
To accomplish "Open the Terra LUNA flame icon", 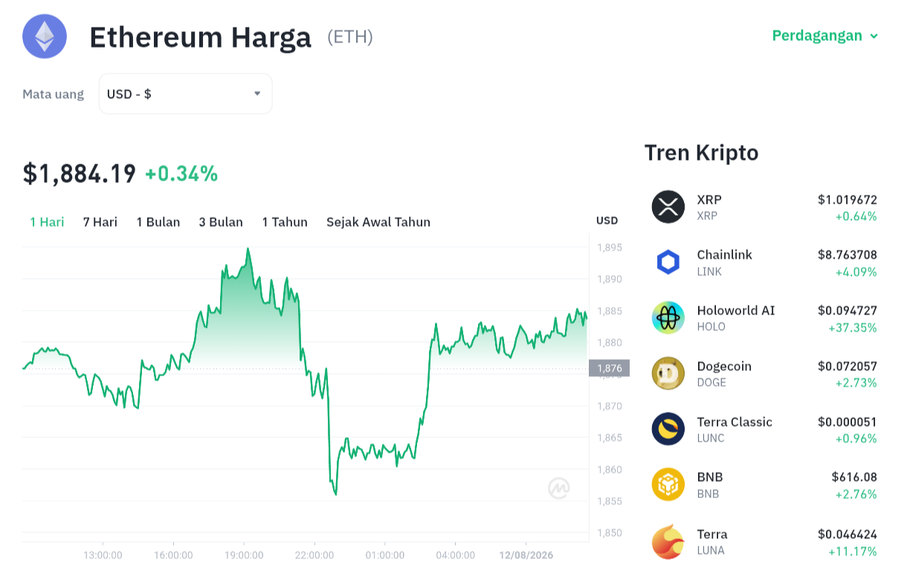I will (x=668, y=541).
